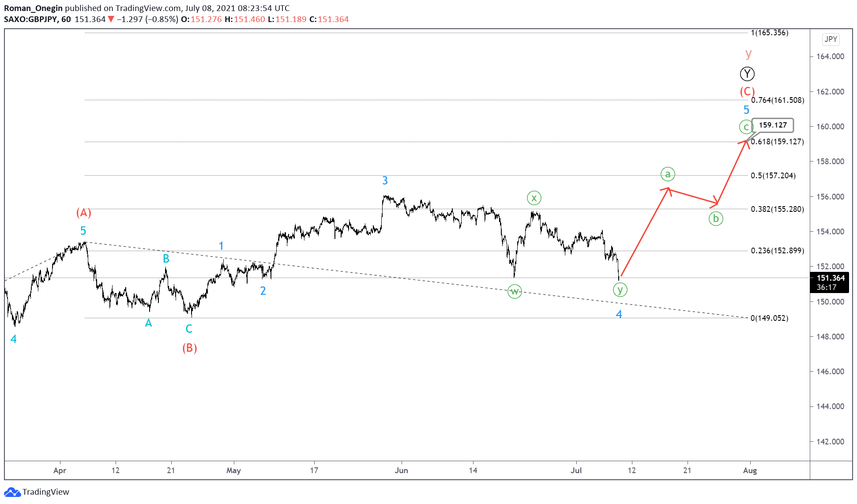
Task: Click the circled black Y wave label
Action: click(x=747, y=74)
